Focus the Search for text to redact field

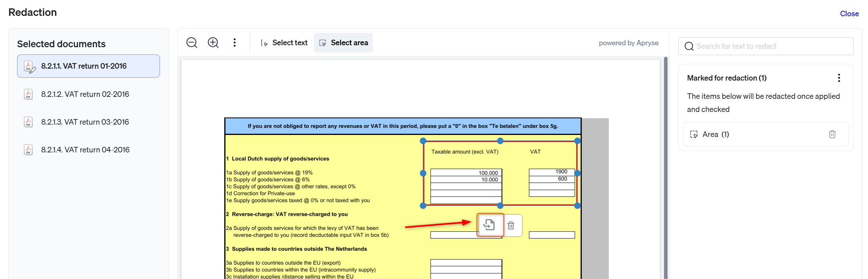tap(766, 46)
